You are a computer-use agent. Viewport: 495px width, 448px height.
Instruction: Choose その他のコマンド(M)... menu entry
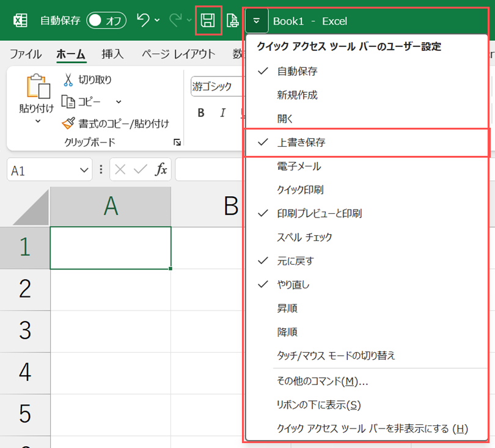pyautogui.click(x=323, y=381)
